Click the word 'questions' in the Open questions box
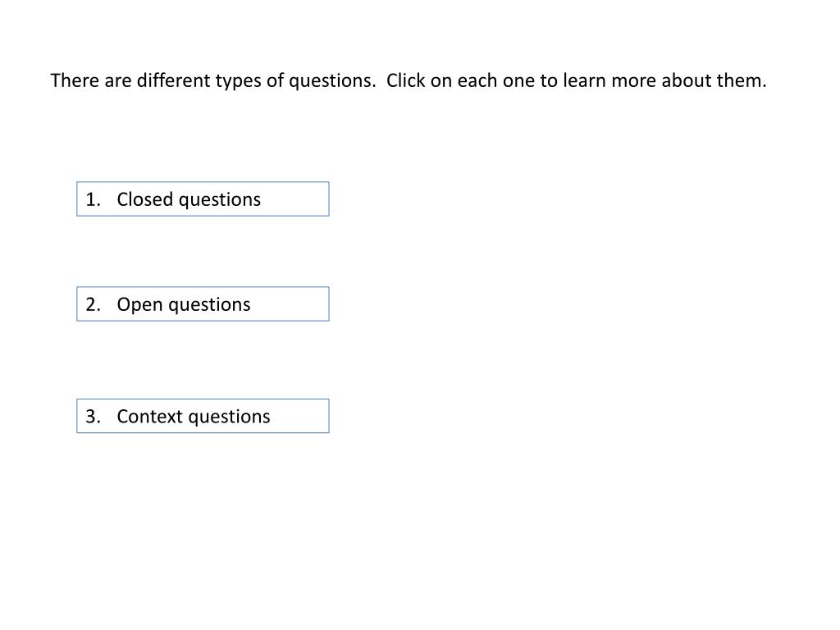 coord(209,305)
